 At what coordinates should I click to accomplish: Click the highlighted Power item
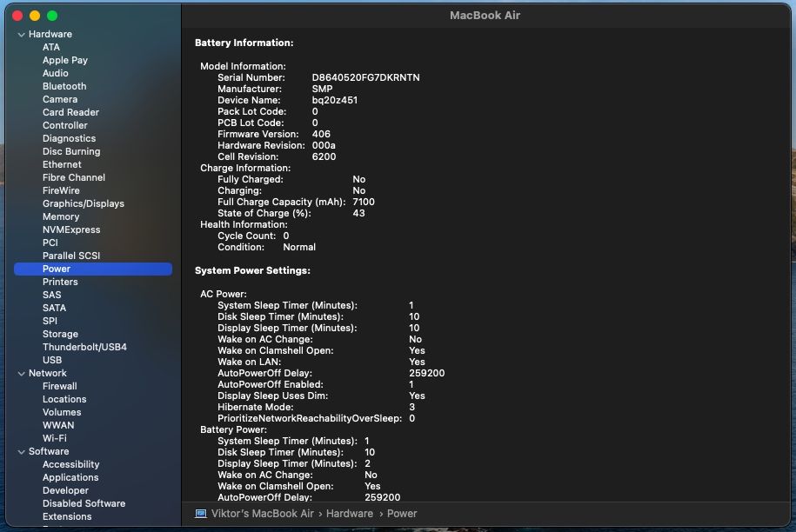pyautogui.click(x=93, y=269)
